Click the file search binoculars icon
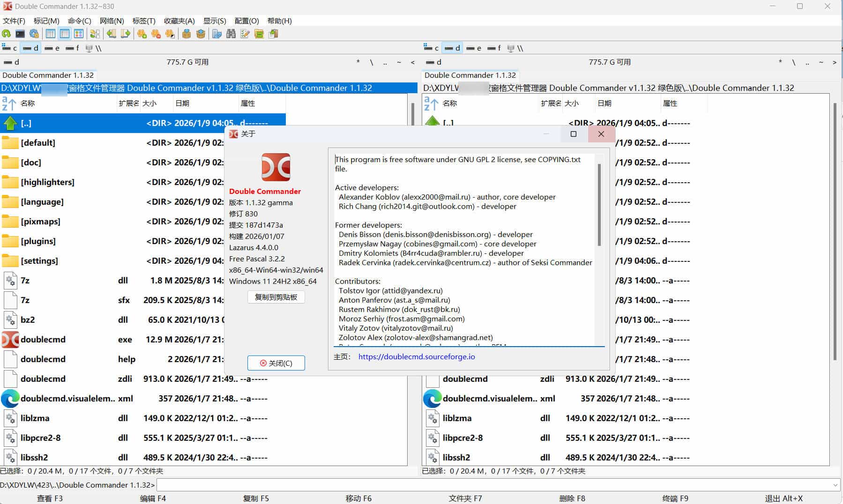 (231, 34)
